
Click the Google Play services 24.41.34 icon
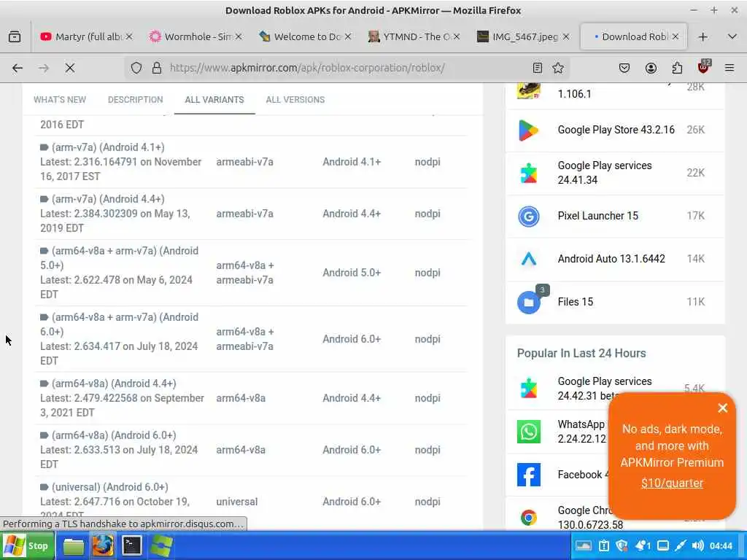coord(528,173)
